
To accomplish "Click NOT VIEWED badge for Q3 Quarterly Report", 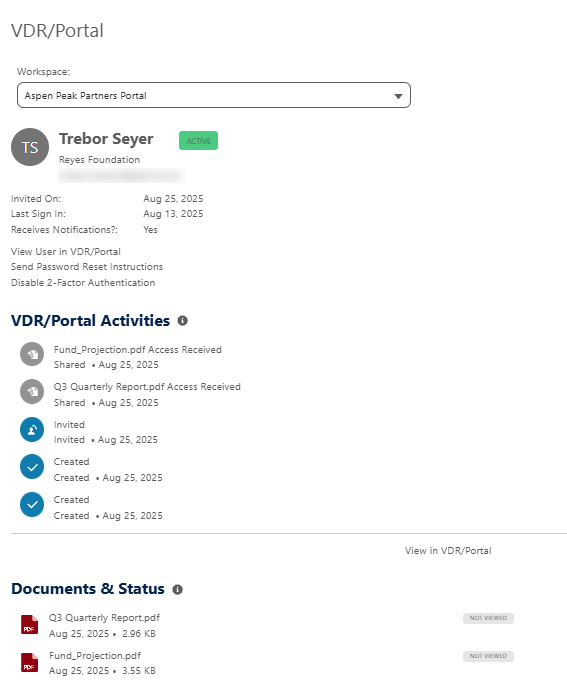I will (x=488, y=618).
